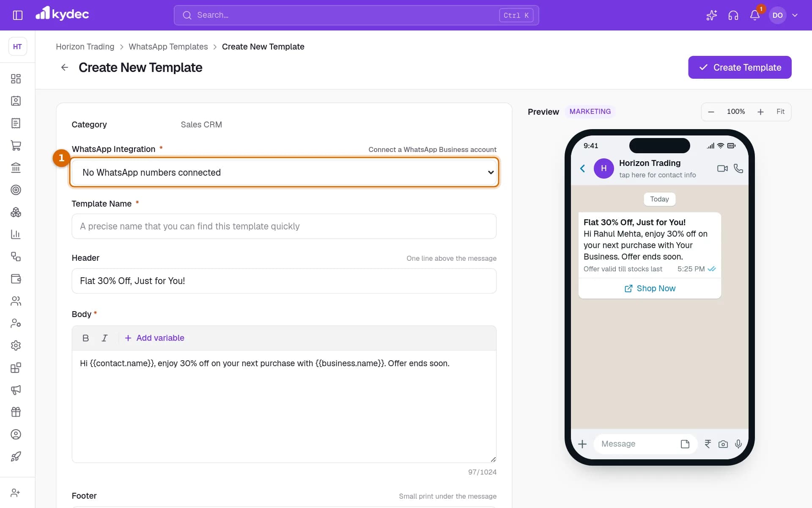Click Shop Now in the preview message

(650, 288)
